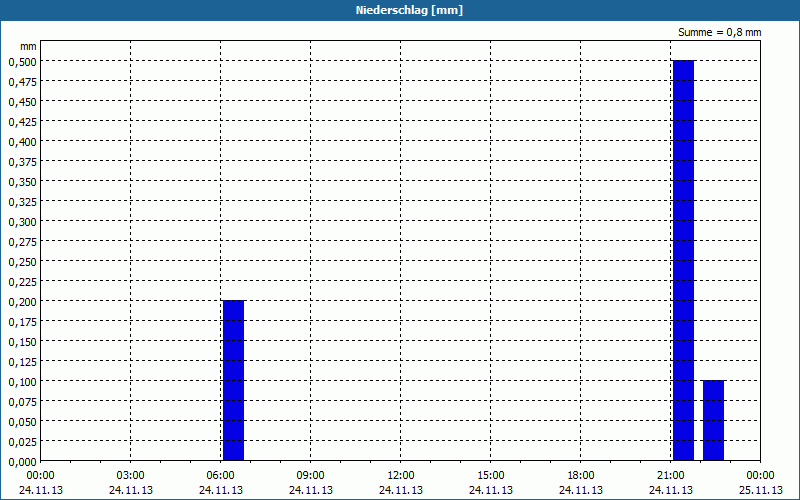
Task: Click the 0,425 y-axis label
Action: click(22, 122)
